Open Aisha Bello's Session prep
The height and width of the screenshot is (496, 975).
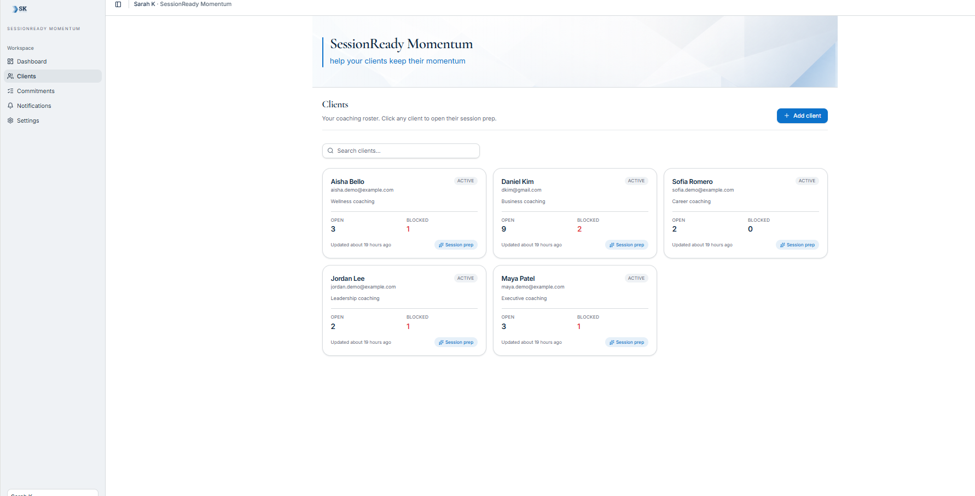click(456, 245)
